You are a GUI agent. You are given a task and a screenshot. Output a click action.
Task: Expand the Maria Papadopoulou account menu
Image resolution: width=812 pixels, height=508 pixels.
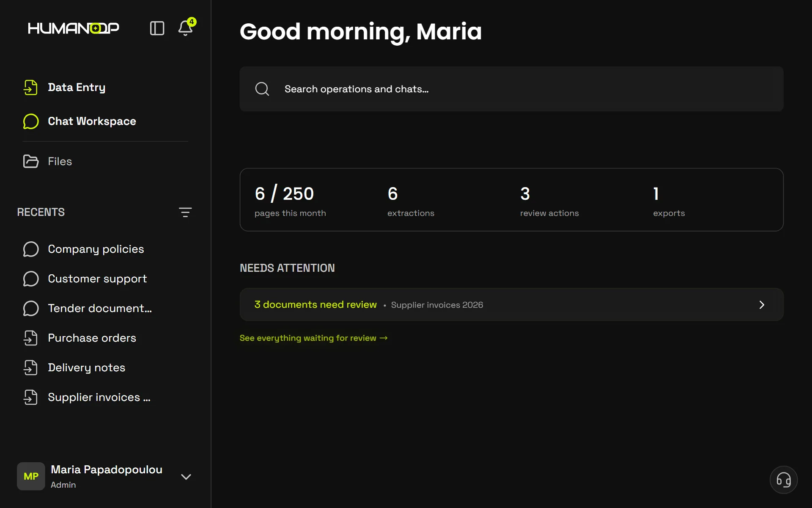186,477
